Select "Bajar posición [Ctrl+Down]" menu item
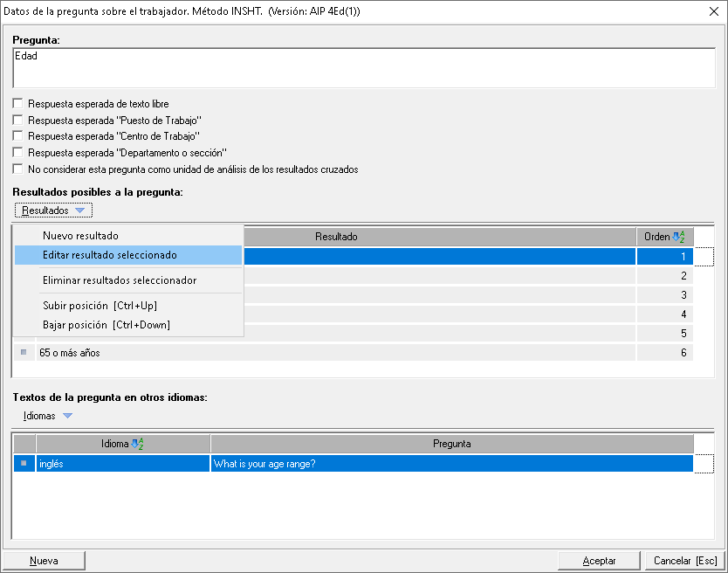This screenshot has width=728, height=573. (x=106, y=325)
